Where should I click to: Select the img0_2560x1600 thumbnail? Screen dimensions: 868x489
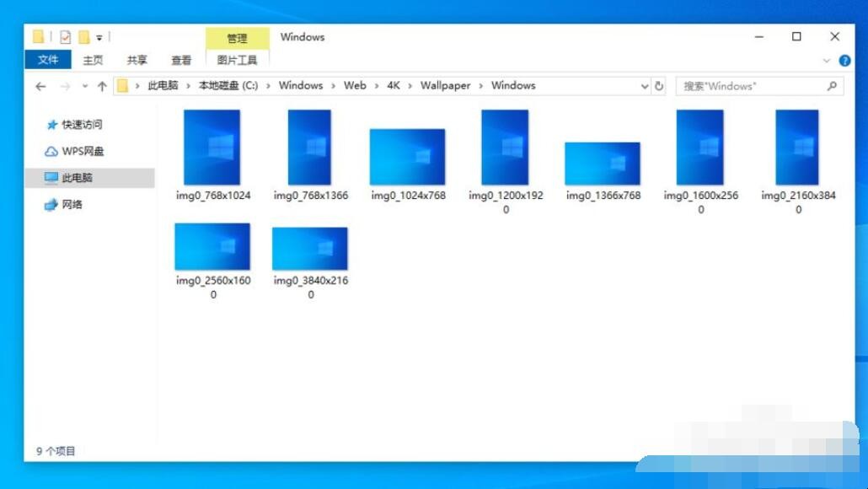click(x=212, y=246)
